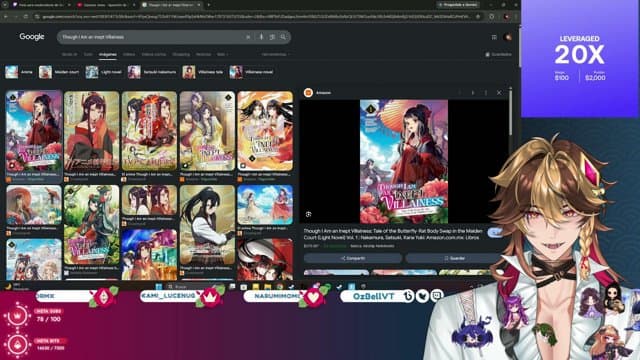Open preview panel three-dot options
640x360 pixels.
point(486,93)
